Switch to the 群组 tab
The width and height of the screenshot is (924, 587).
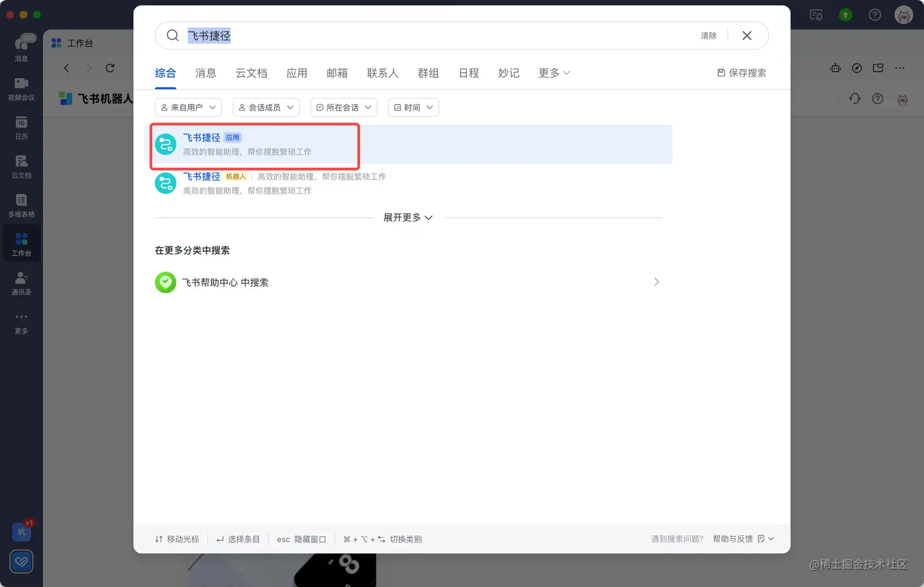[x=428, y=73]
